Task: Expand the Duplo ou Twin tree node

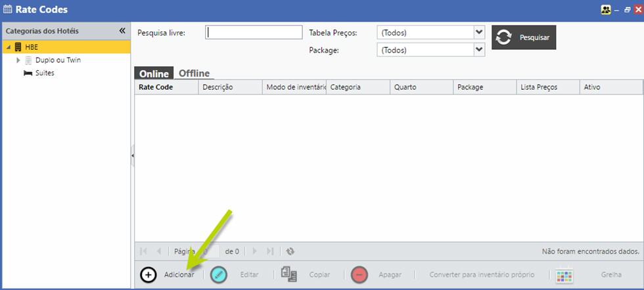Action: 18,60
